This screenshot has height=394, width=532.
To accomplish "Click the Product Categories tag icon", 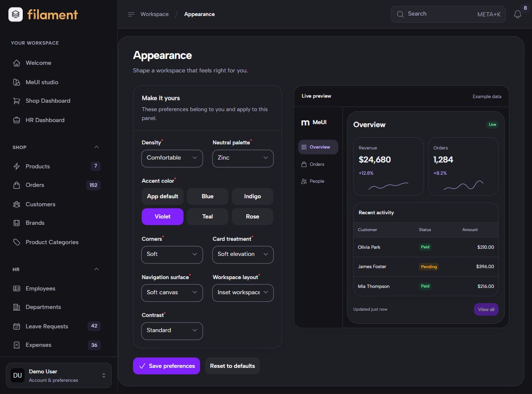I will click(17, 242).
